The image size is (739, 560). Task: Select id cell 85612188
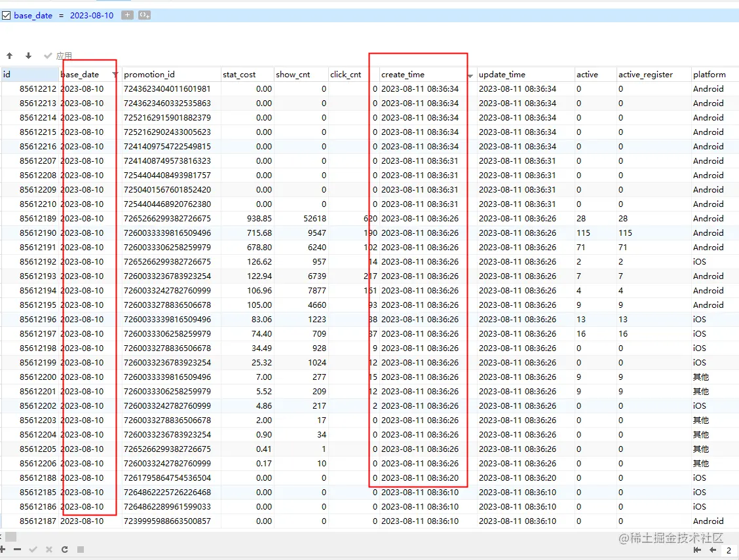click(x=29, y=477)
